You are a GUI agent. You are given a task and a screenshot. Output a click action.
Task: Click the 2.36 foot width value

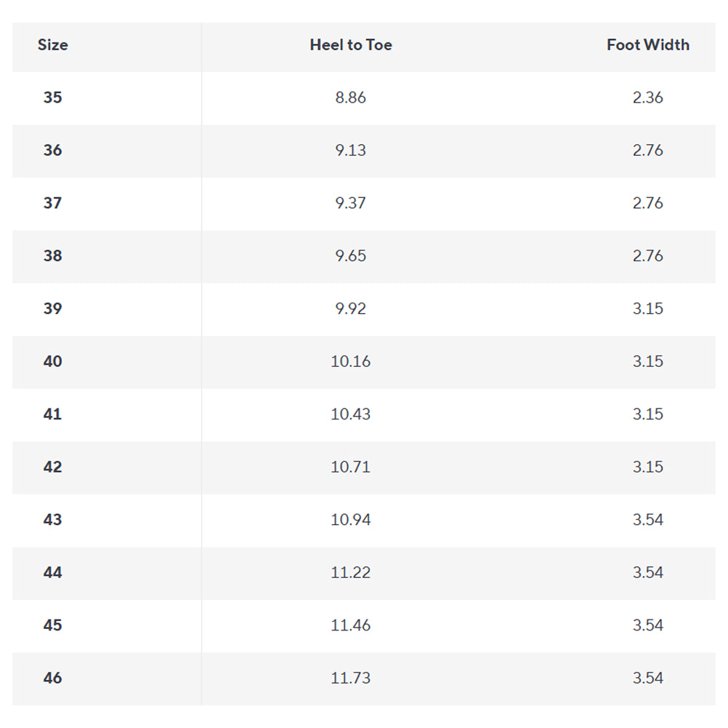[x=648, y=98]
